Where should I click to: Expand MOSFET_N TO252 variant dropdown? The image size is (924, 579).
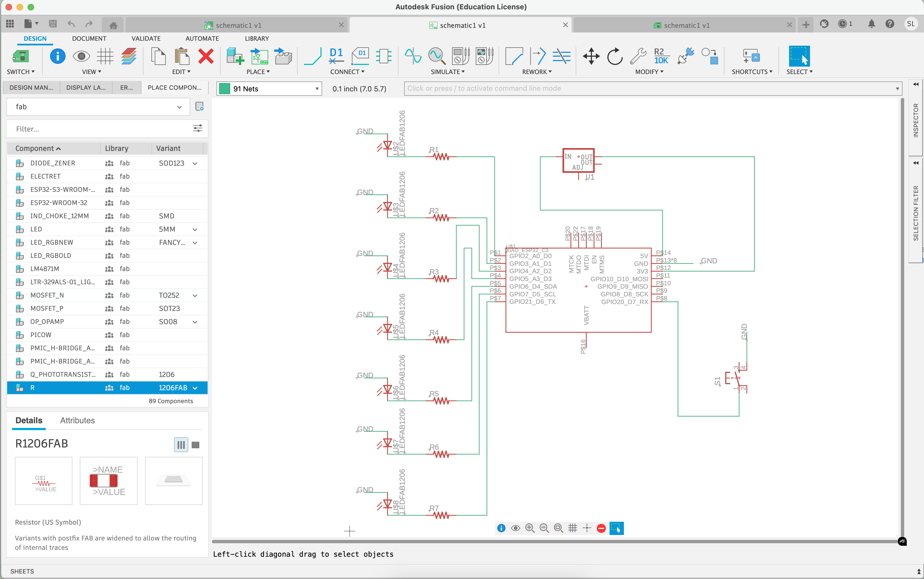(x=195, y=296)
